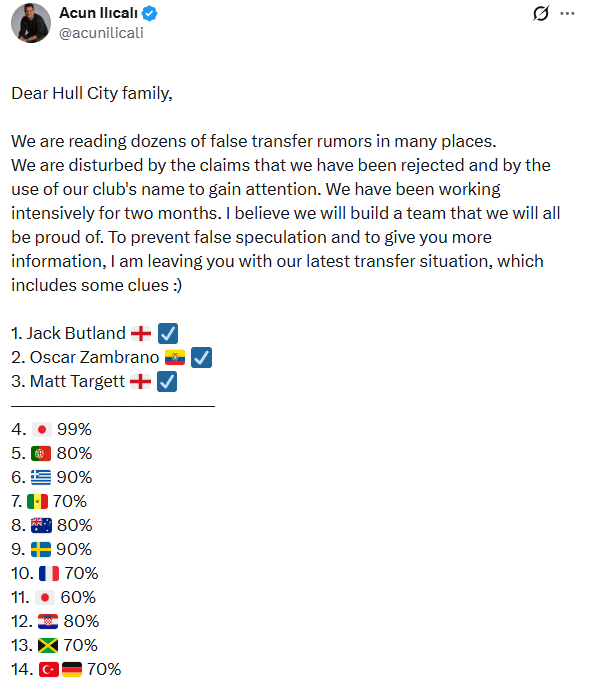This screenshot has width=590, height=700.
Task: Click the Australia flag on line 8
Action: point(42,525)
